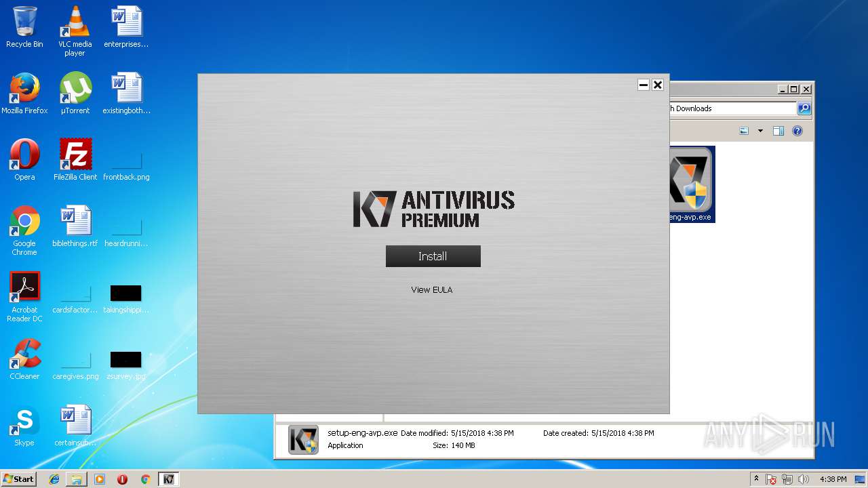Click the 4:38 PM taskbar clock
Screen dimensions: 868x488
click(x=833, y=479)
